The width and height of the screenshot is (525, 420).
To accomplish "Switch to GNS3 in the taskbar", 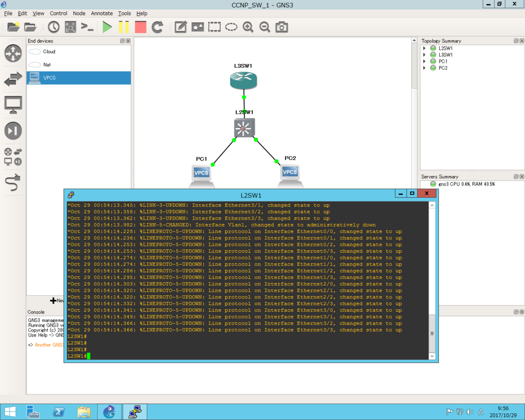I will tap(109, 412).
